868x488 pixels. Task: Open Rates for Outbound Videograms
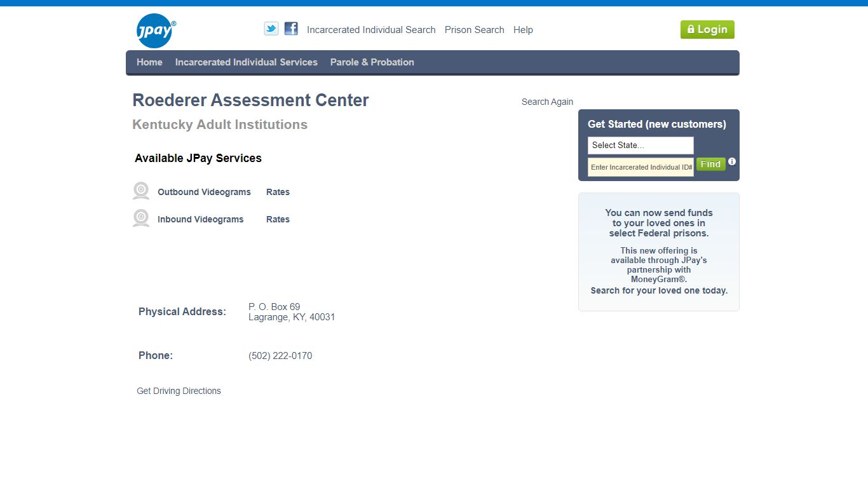pos(278,192)
